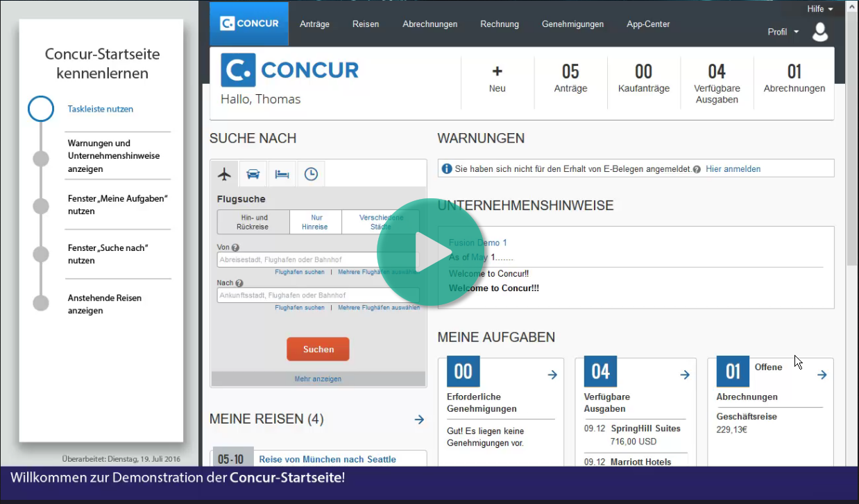
Task: Select Fenster Suche nach nutzen step
Action: click(108, 254)
